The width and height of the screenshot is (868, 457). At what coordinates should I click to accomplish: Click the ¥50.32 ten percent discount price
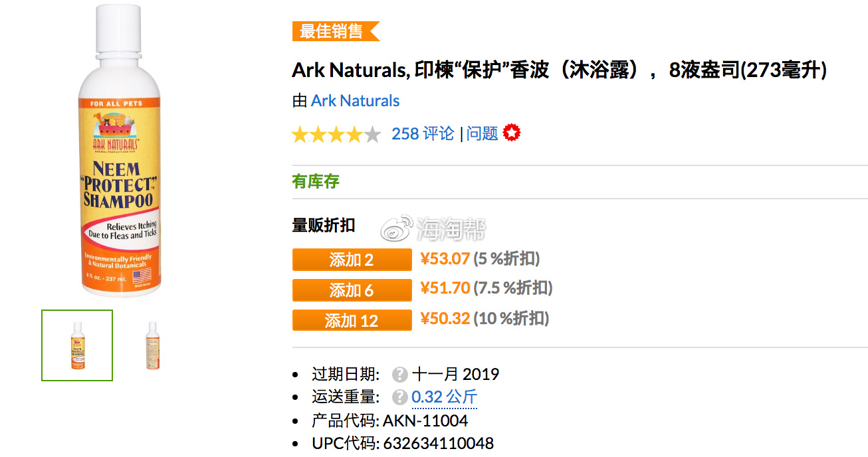tap(445, 318)
